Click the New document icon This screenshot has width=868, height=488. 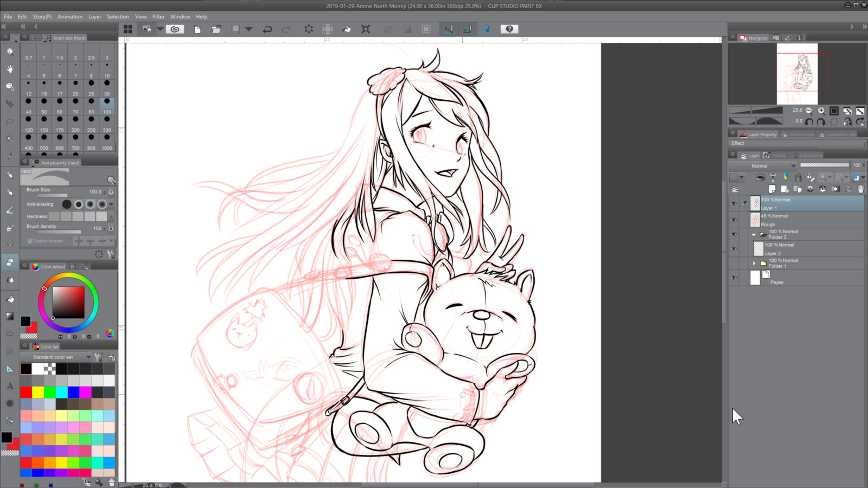coord(197,29)
